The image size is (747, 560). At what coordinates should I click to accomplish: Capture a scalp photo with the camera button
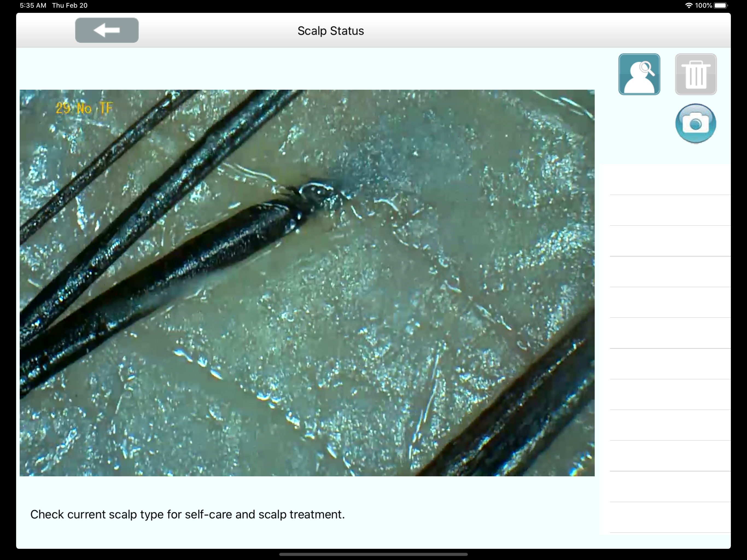pyautogui.click(x=696, y=123)
